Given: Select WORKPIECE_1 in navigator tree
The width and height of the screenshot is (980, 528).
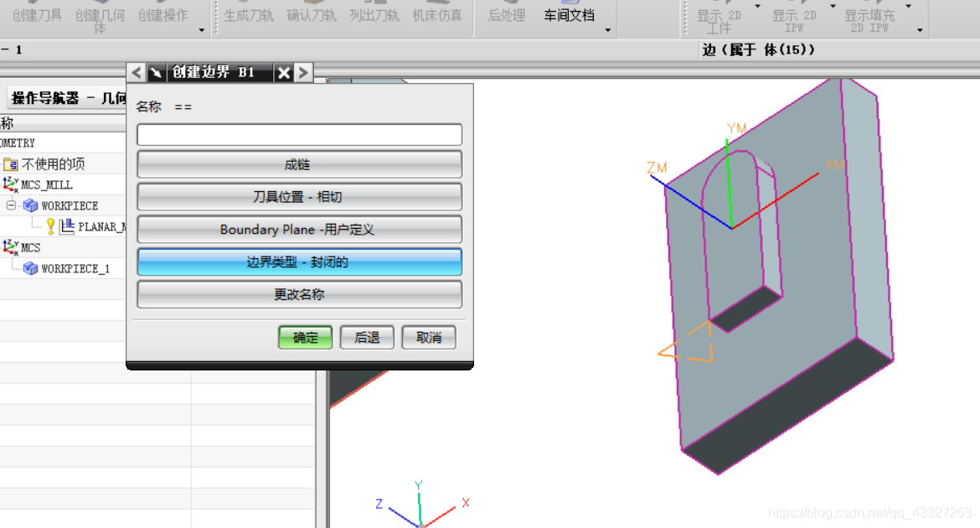Looking at the screenshot, I should click(x=75, y=269).
